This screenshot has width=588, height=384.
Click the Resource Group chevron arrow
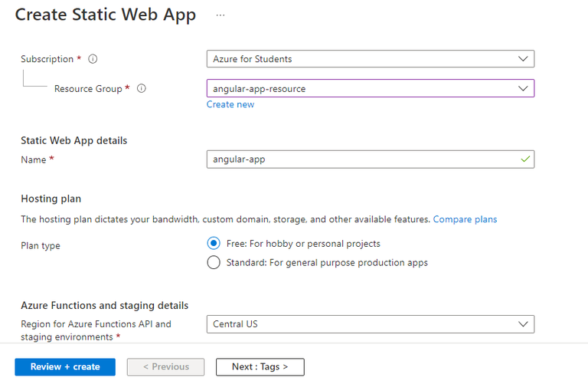click(x=524, y=89)
